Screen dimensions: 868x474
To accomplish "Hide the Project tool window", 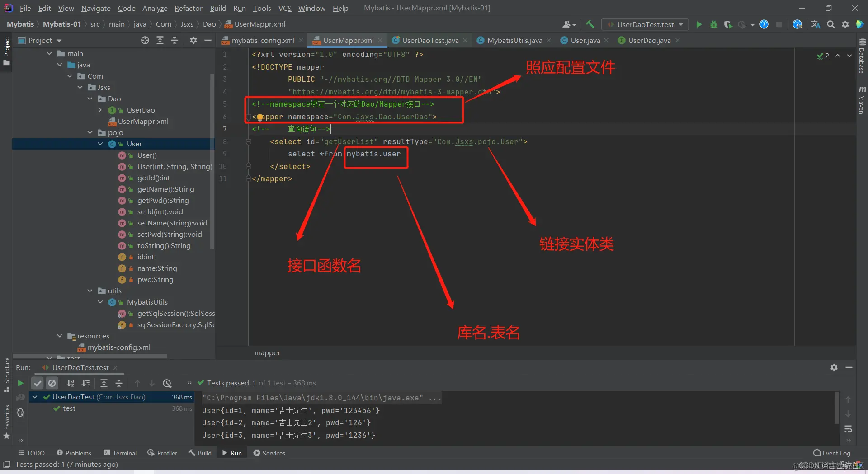I will point(208,40).
